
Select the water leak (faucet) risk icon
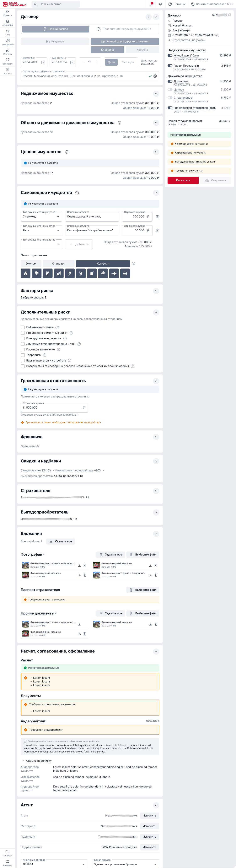click(103, 273)
